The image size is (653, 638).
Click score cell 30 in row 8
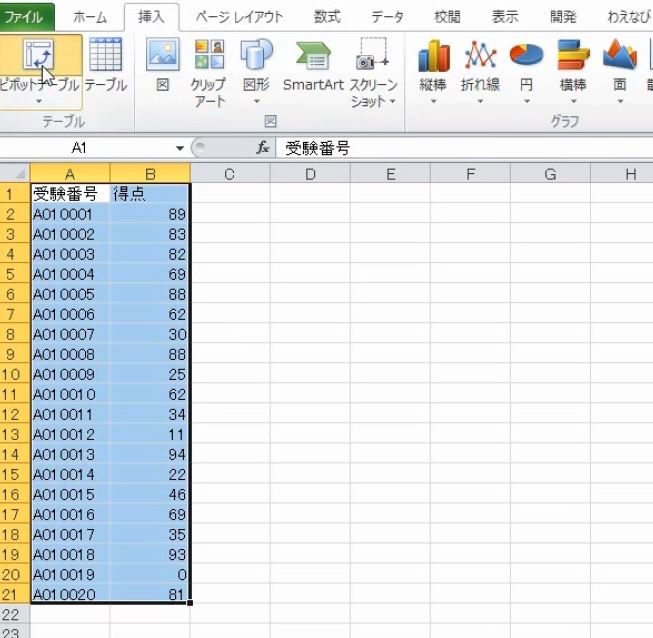pyautogui.click(x=150, y=334)
